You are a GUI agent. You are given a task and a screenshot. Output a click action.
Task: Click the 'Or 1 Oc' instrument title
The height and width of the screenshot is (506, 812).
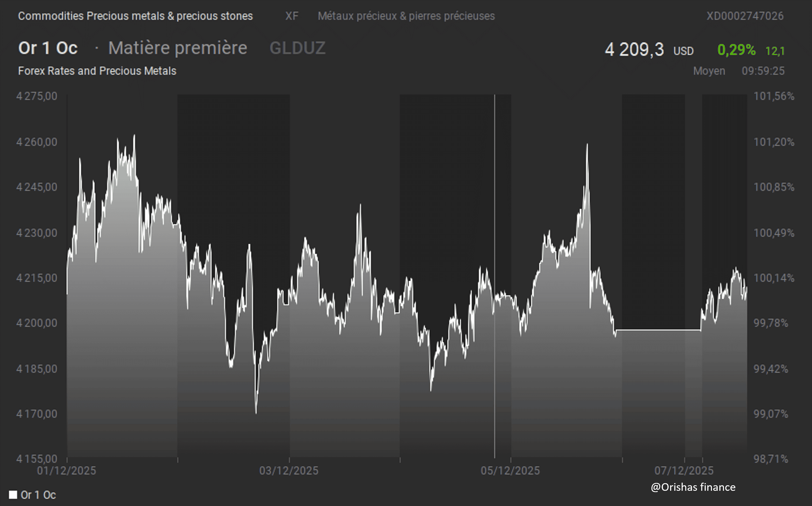[x=48, y=48]
